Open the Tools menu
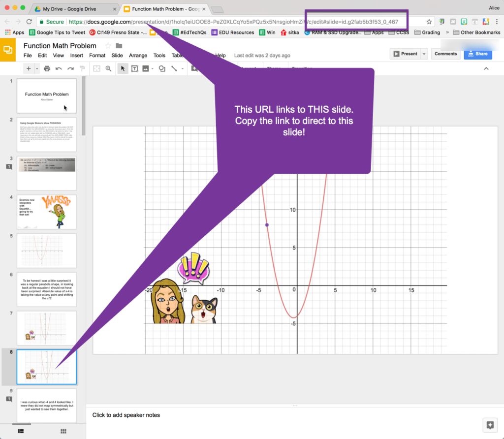Viewport: 504px width, 439px height. [159, 55]
